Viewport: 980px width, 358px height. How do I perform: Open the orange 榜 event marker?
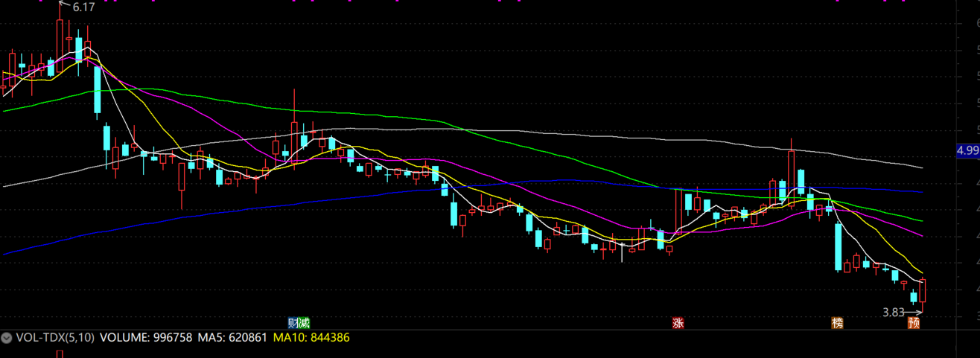pos(838,323)
